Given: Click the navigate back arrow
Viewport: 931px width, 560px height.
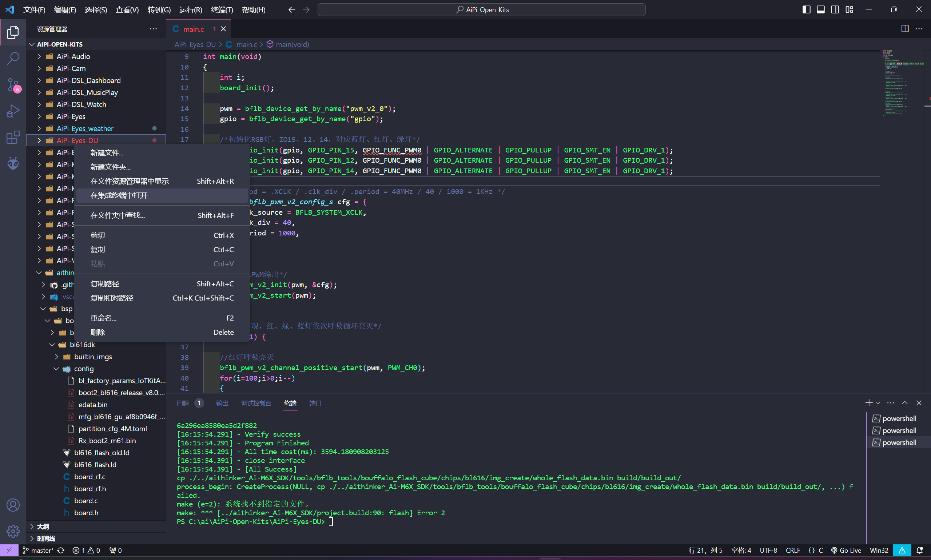Looking at the screenshot, I should tap(292, 9).
